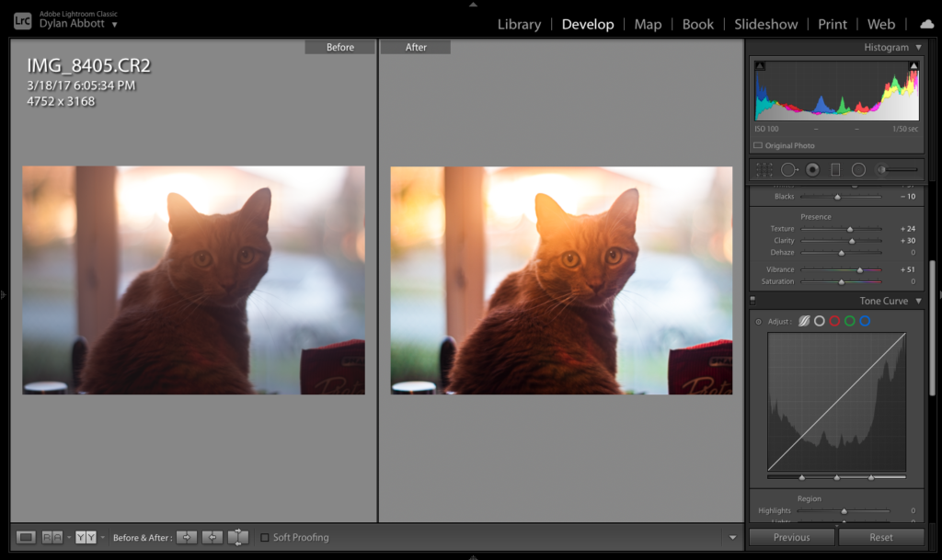Check the Original Photo box

(758, 145)
